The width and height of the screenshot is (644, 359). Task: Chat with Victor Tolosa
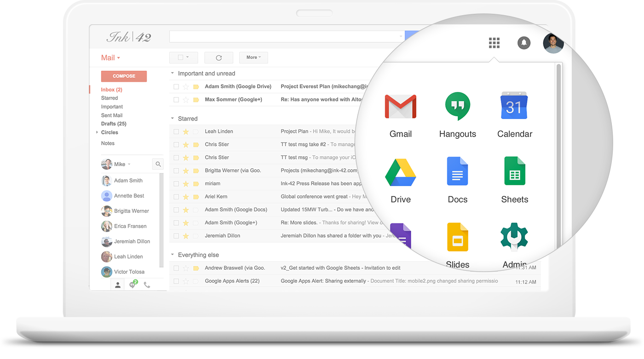tap(129, 272)
